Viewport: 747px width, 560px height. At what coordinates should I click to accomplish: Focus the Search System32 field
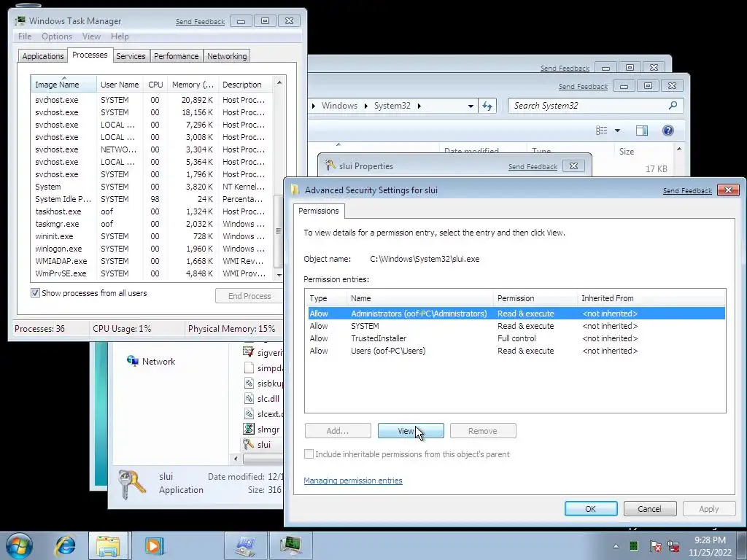coord(589,106)
